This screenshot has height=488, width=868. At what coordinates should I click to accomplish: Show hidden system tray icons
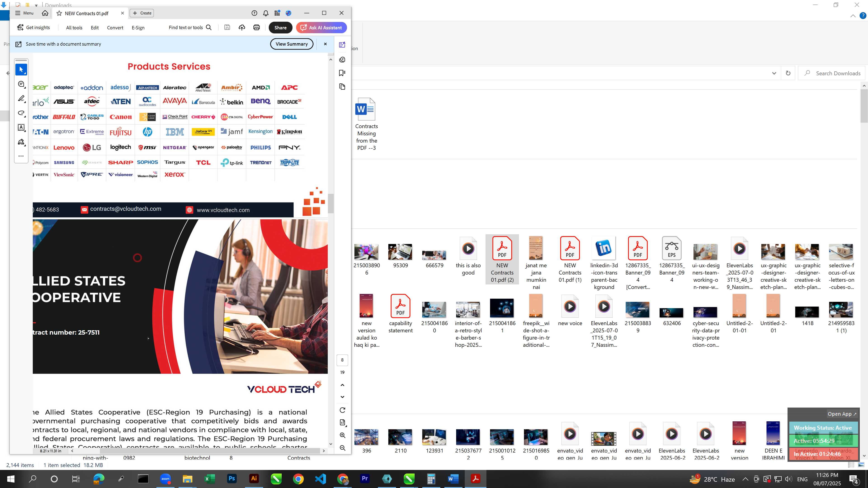pyautogui.click(x=745, y=479)
